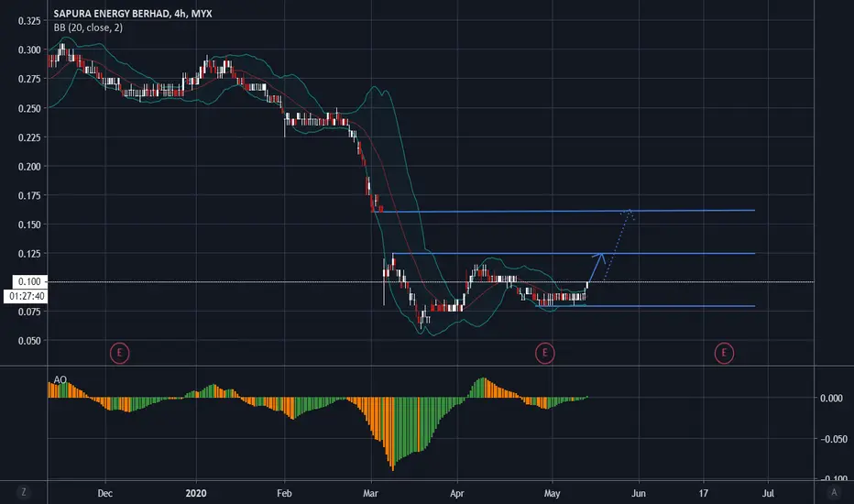The image size is (854, 504).
Task: Click the 0.150 price axis label
Action: [x=29, y=225]
